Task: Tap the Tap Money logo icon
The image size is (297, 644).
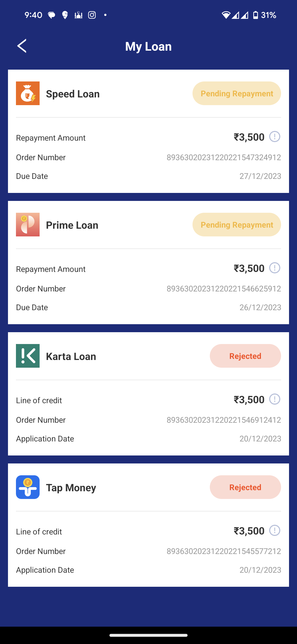Action: 28,487
